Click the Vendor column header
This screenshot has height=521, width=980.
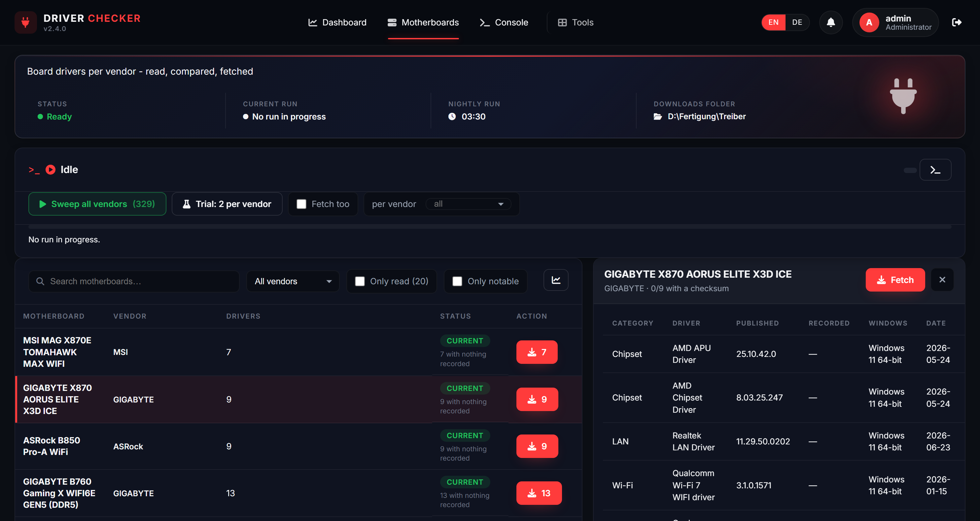coord(130,316)
